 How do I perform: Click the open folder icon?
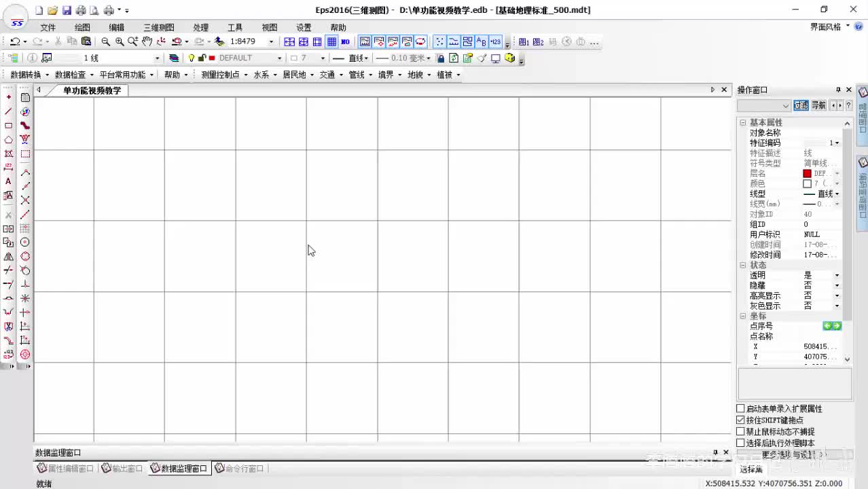pos(53,10)
